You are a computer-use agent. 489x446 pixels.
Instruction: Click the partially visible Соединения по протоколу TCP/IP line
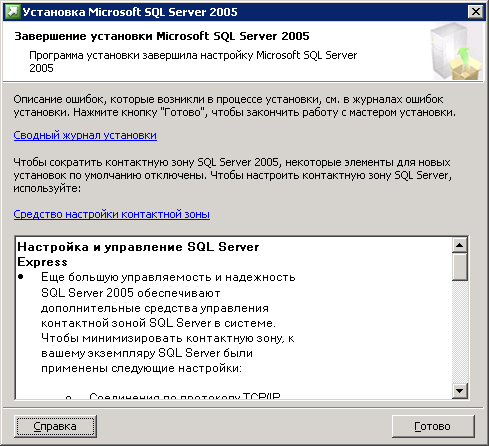coord(185,396)
